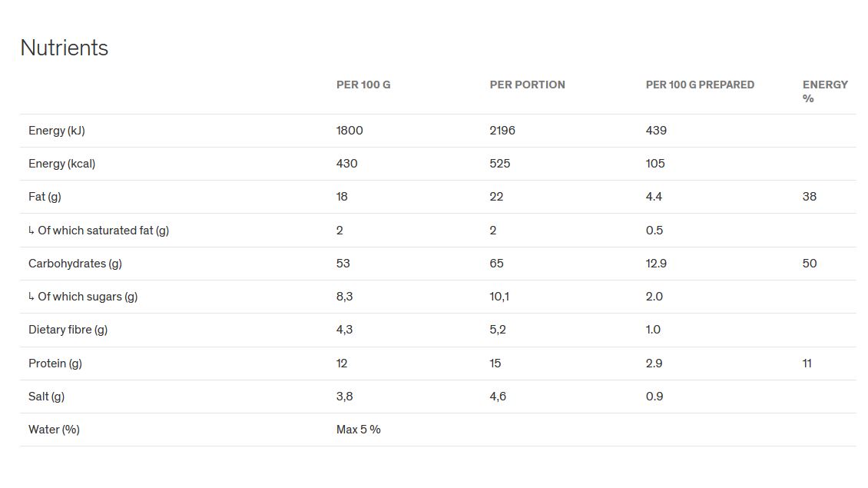The width and height of the screenshot is (868, 488).
Task: Select the PER 100 G column header
Action: tap(363, 85)
